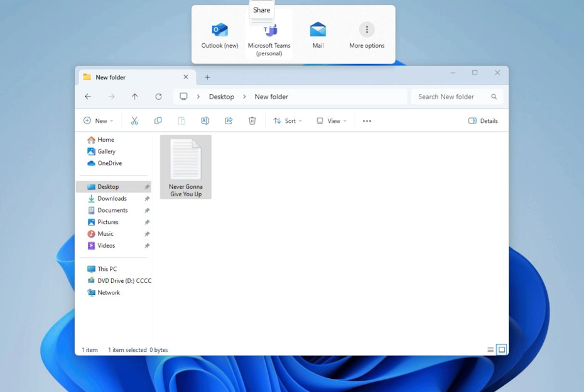Click the Delete trash can icon
Viewport: 584px width, 392px height.
pyautogui.click(x=252, y=121)
